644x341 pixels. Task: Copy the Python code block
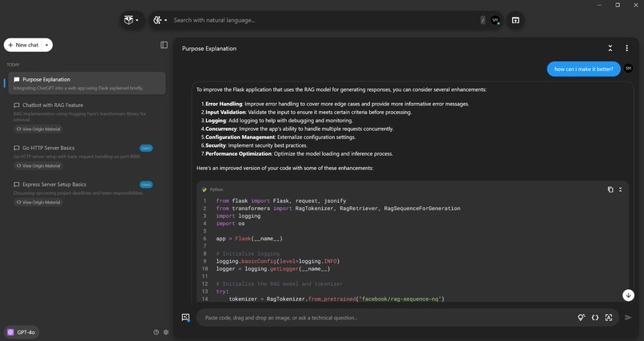[x=610, y=189]
